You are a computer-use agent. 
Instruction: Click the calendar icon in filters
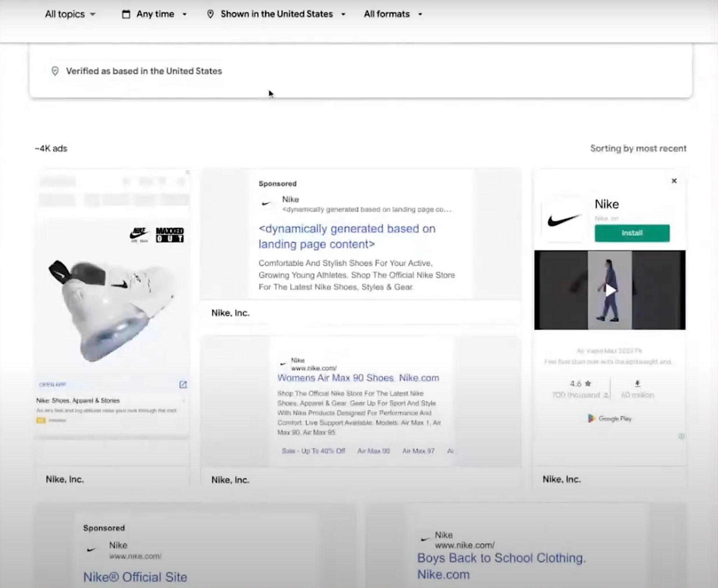coord(126,14)
